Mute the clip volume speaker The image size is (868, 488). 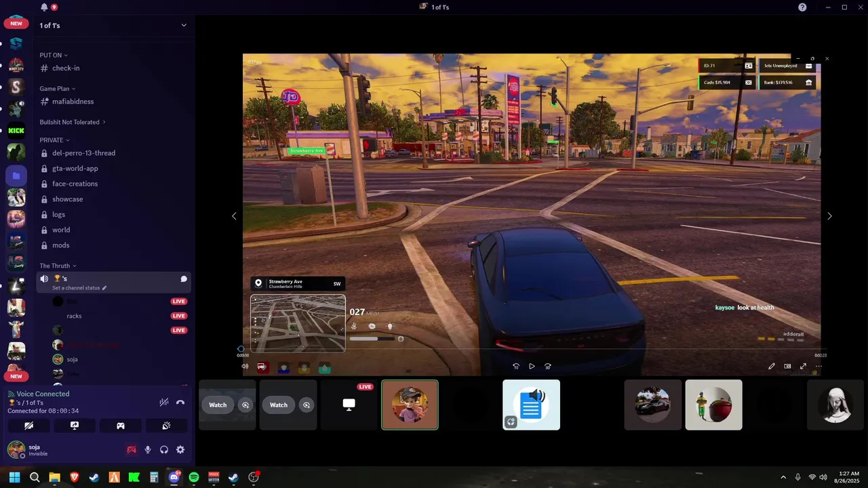245,366
